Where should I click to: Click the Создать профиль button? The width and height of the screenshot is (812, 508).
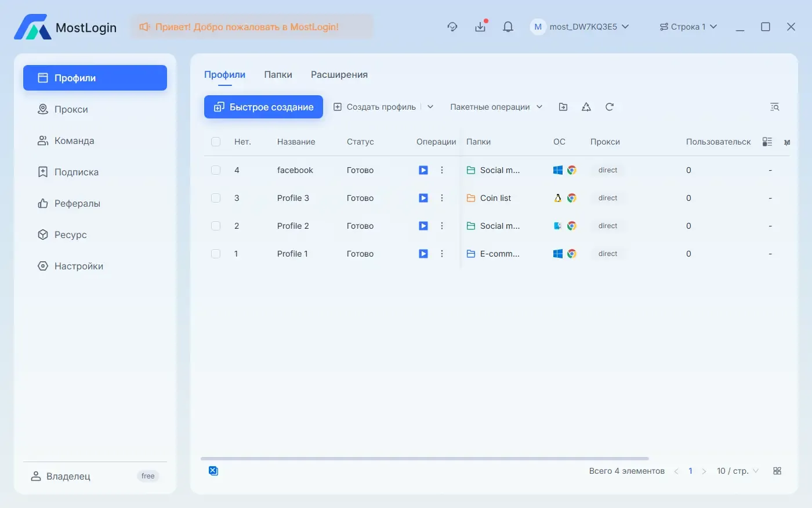(375, 107)
